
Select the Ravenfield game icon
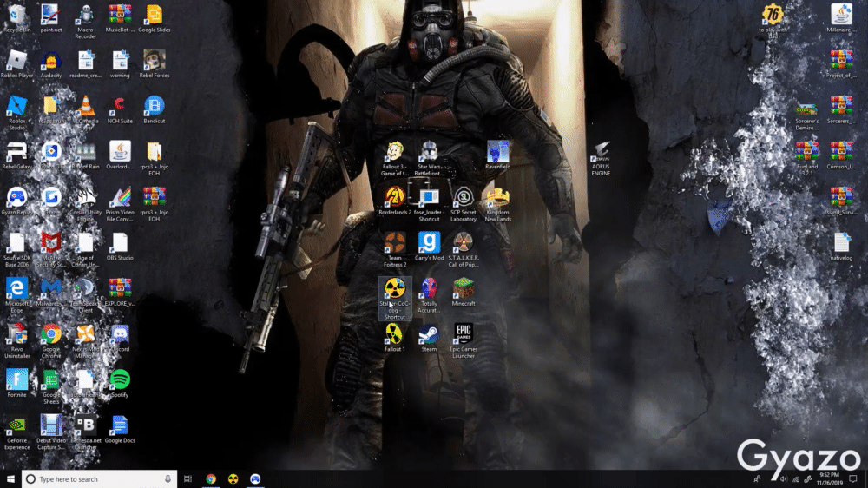pos(497,155)
